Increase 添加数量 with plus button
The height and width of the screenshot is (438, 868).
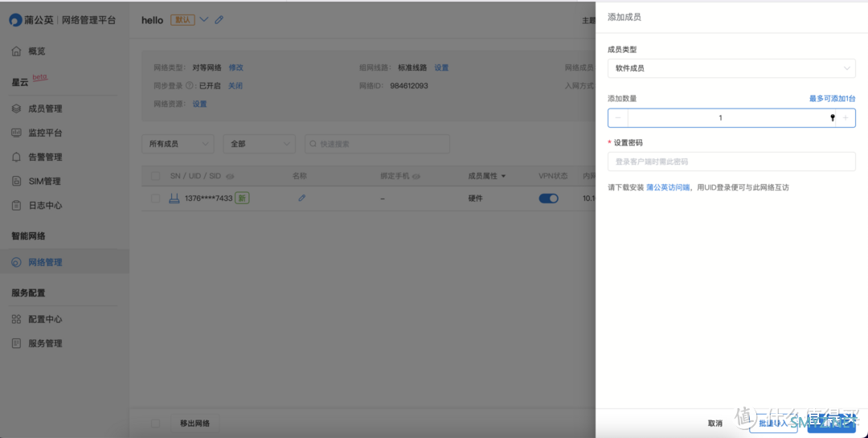click(845, 118)
